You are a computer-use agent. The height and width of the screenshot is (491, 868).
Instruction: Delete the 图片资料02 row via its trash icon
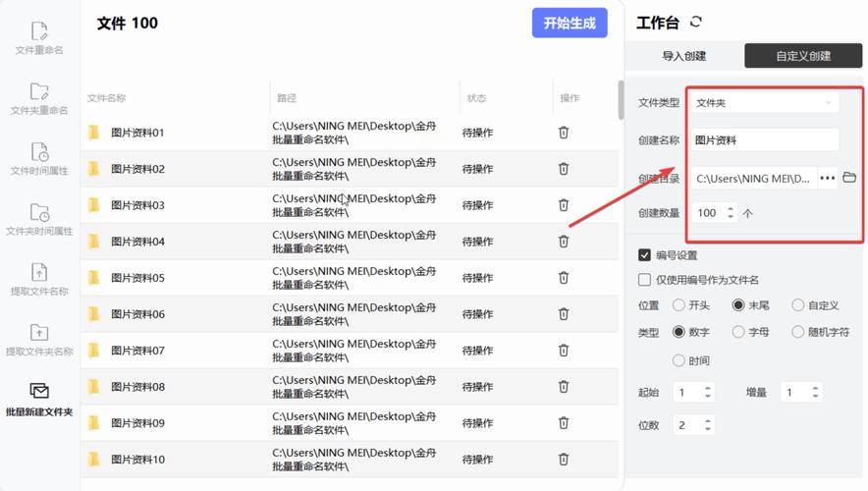pos(564,169)
